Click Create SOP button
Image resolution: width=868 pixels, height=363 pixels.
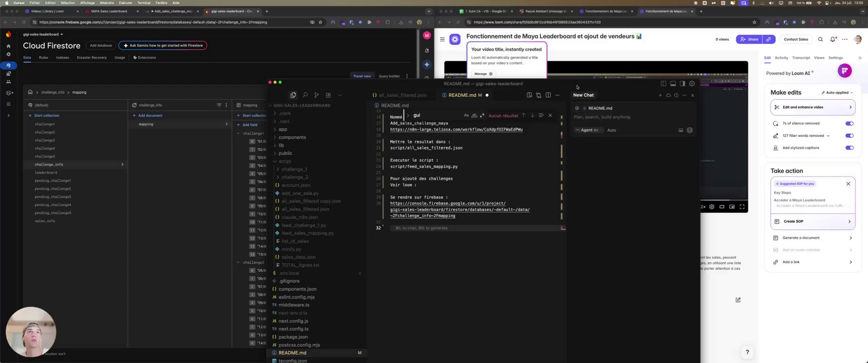tap(812, 221)
